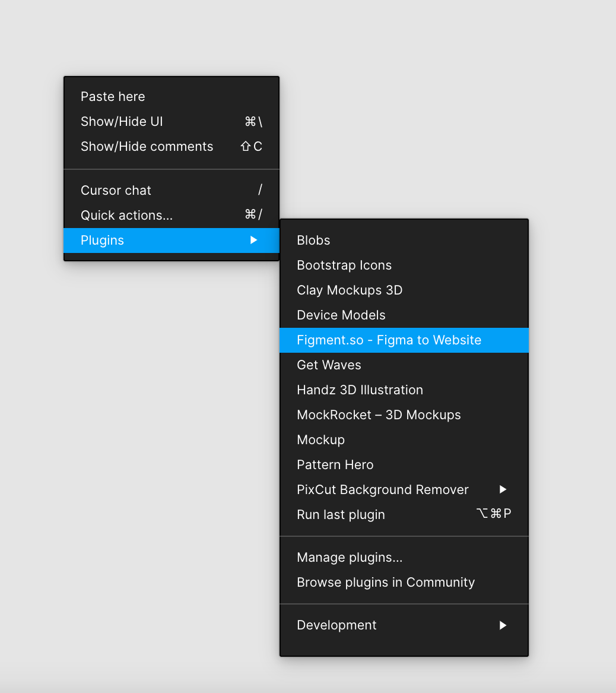Launch Bootstrap Icons plugin
This screenshot has width=616, height=693.
404,265
